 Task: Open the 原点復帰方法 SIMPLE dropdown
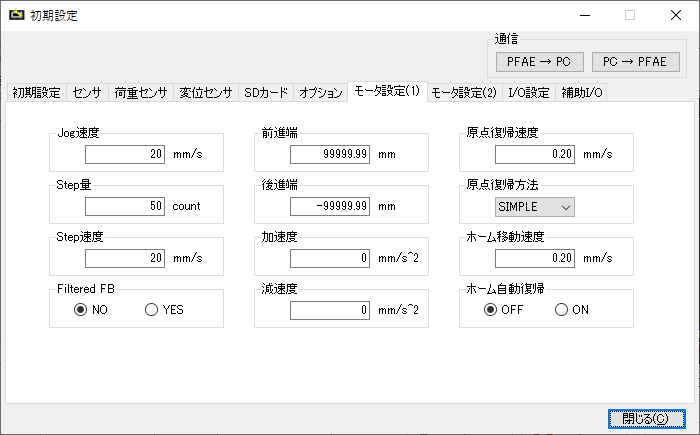[534, 207]
